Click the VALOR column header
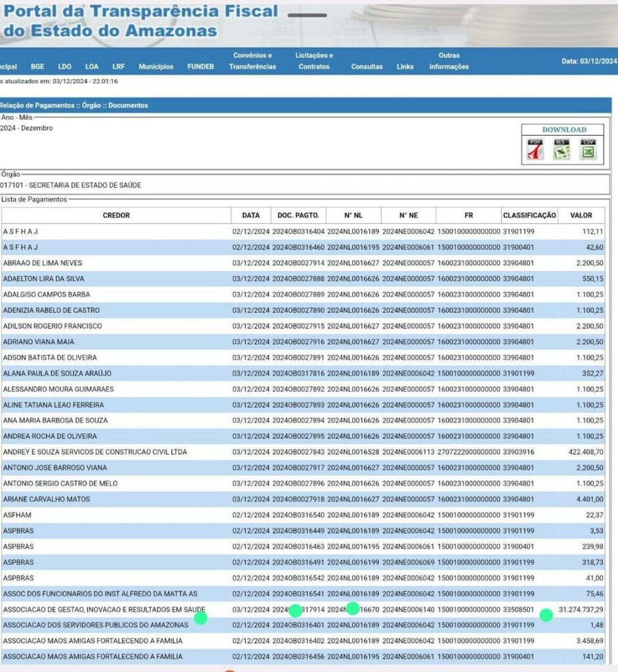 pyautogui.click(x=581, y=215)
